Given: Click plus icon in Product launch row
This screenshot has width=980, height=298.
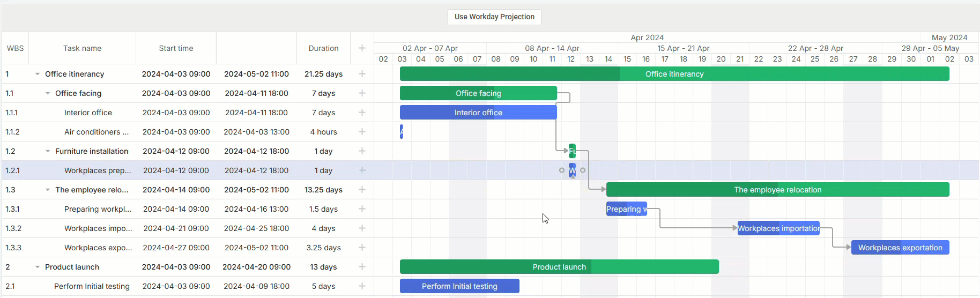Looking at the screenshot, I should coord(362,267).
